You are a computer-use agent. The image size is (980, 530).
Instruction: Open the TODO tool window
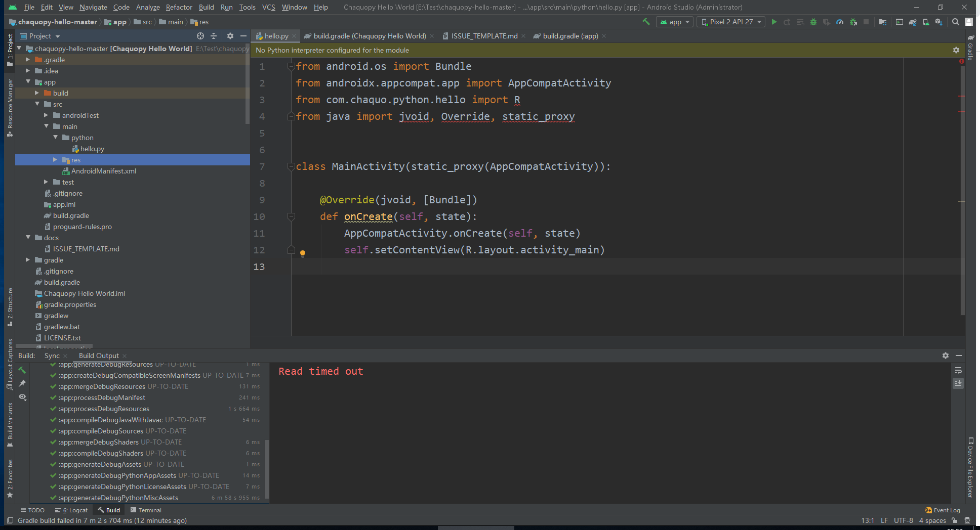point(32,510)
